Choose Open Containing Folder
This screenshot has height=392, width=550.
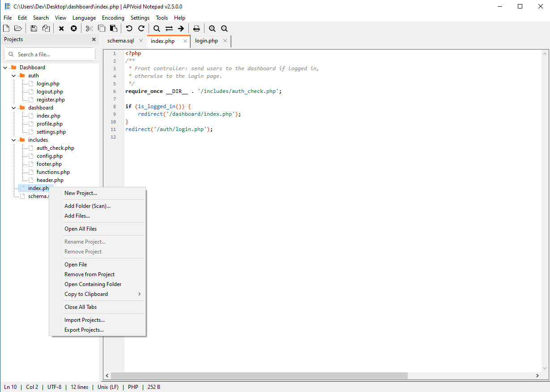pos(98,284)
